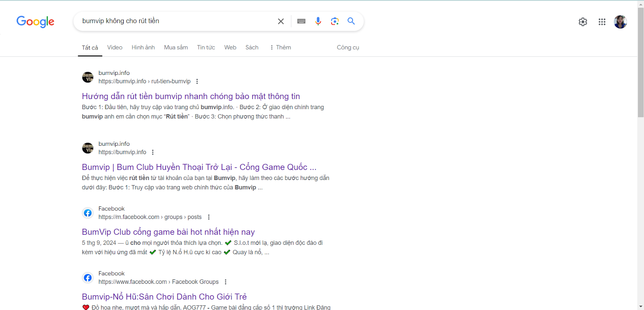Submit search with magnifier icon

[351, 21]
